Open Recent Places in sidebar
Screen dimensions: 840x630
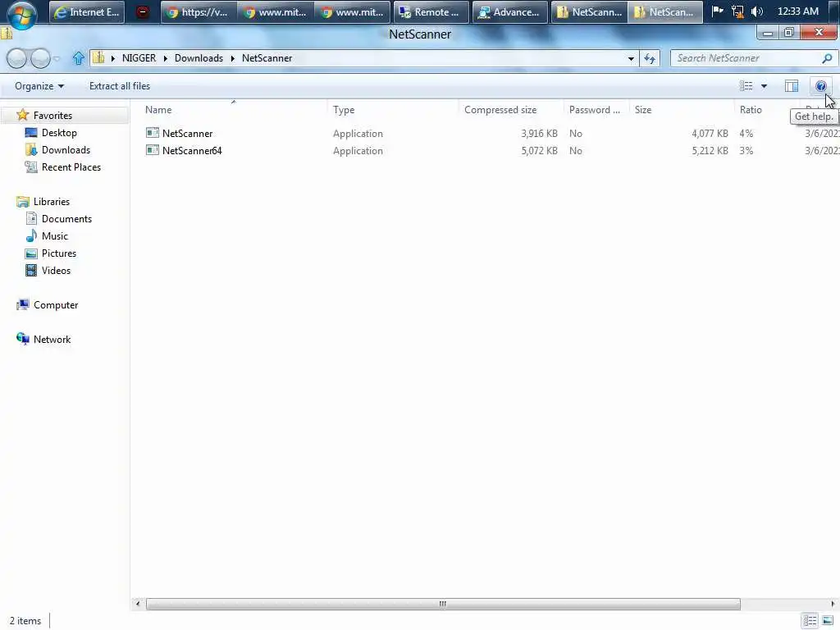pos(71,167)
